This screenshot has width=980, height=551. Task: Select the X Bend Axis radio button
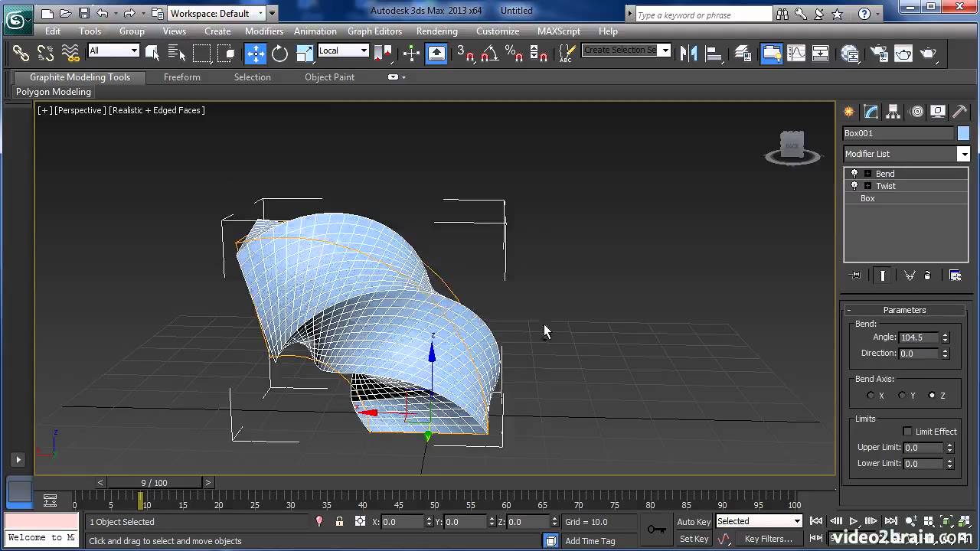[x=871, y=396]
